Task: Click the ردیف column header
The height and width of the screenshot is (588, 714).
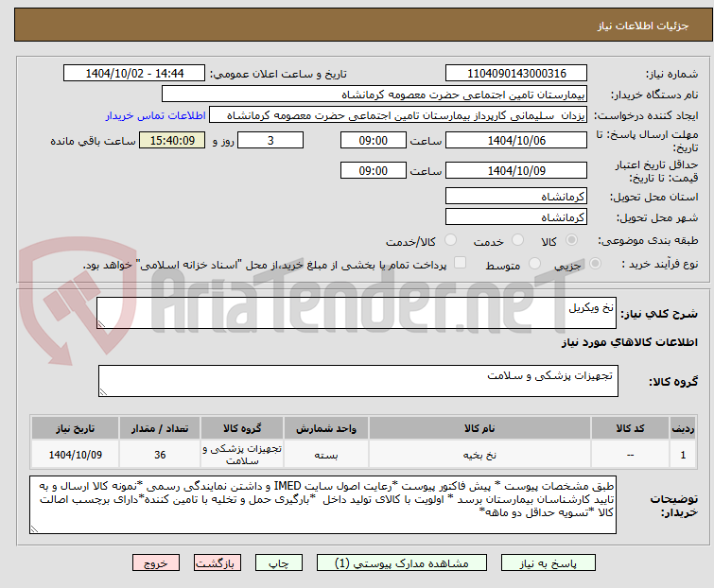Action: click(683, 428)
